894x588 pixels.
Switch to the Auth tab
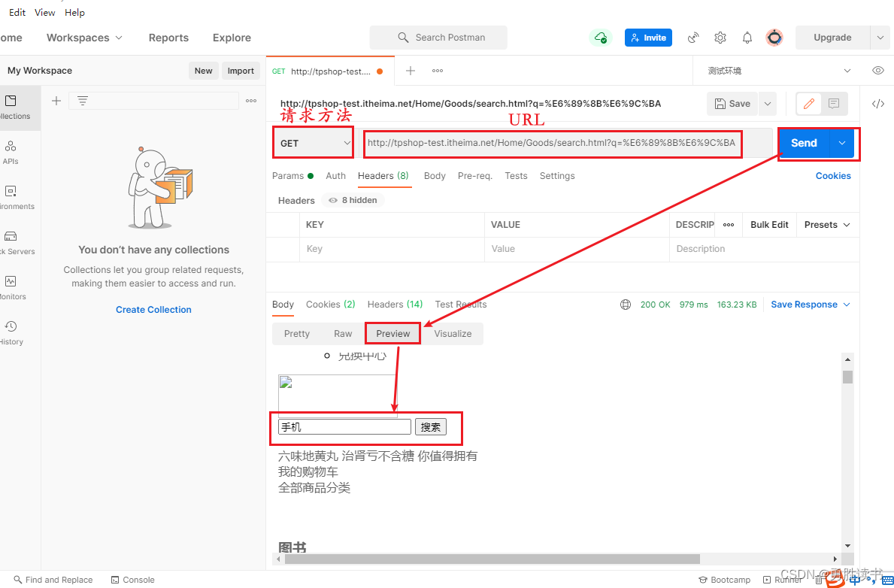[336, 176]
